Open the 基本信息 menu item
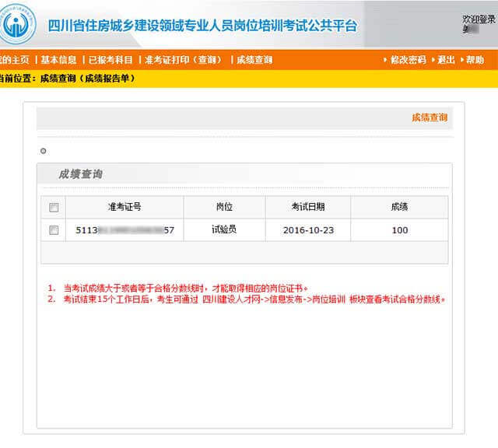 [58, 60]
